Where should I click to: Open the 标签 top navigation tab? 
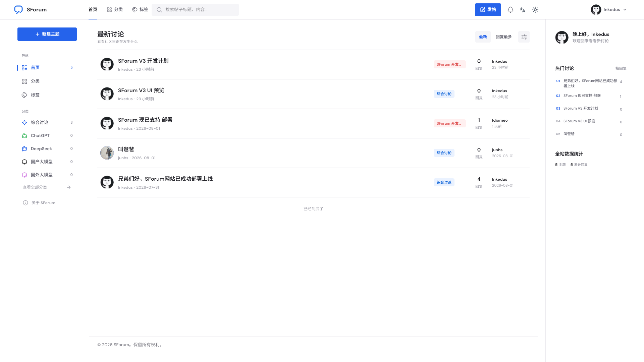(140, 10)
